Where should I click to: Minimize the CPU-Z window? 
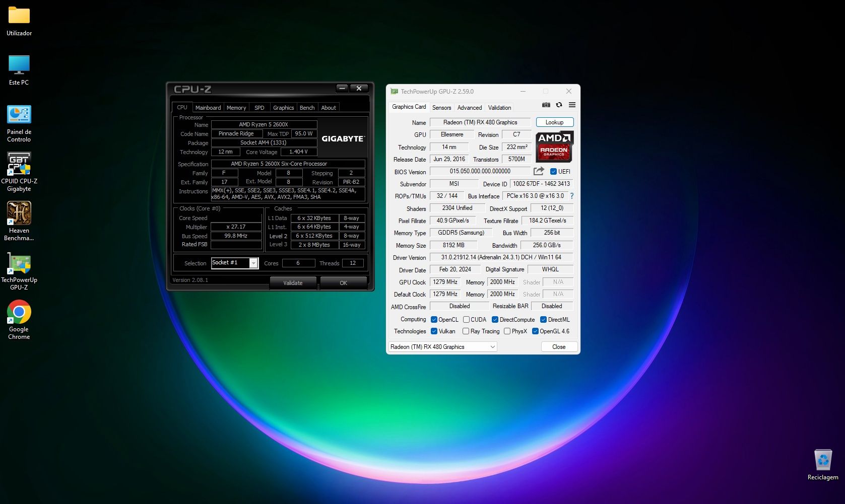pos(342,88)
